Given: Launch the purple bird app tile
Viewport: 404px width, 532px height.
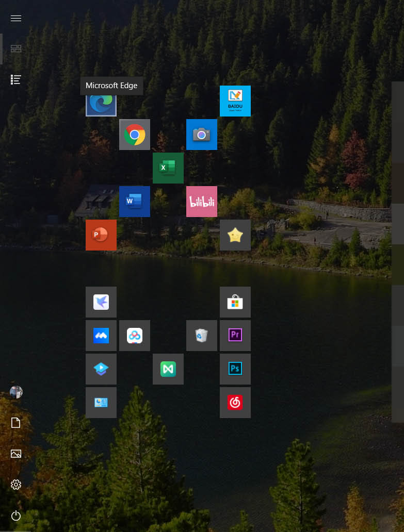Looking at the screenshot, I should pos(101,302).
